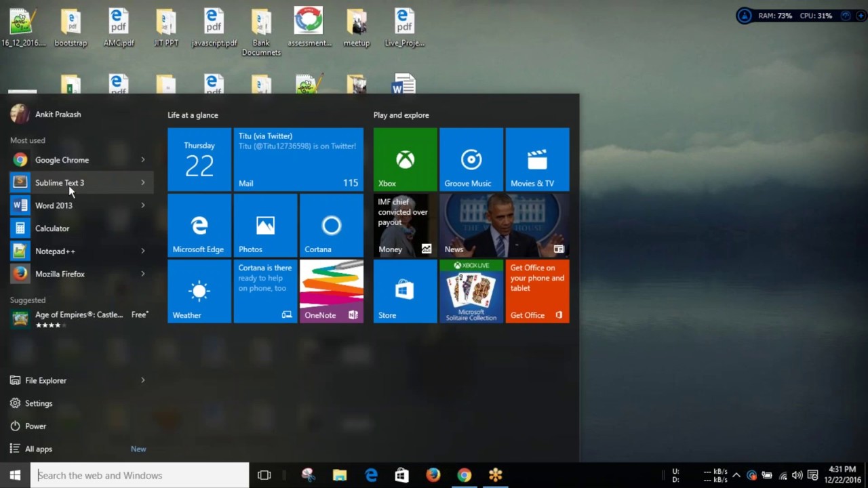Screen dimensions: 868x488
Task: Show hidden system tray icons
Action: pyautogui.click(x=736, y=475)
